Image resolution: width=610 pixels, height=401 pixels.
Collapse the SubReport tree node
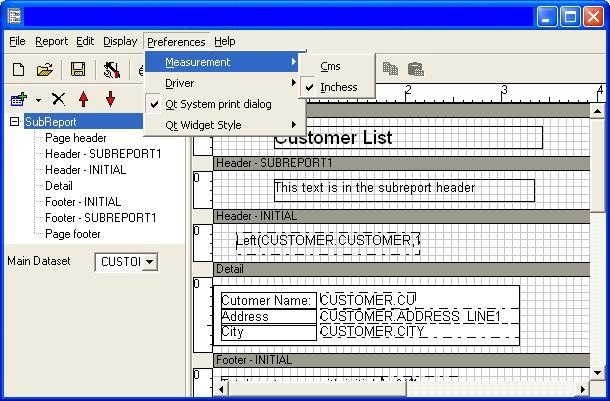(15, 122)
